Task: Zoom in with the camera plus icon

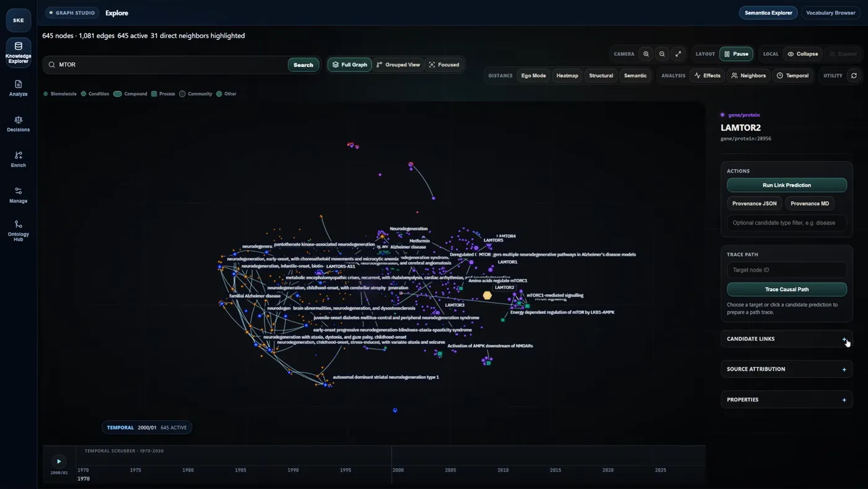Action: pos(646,54)
